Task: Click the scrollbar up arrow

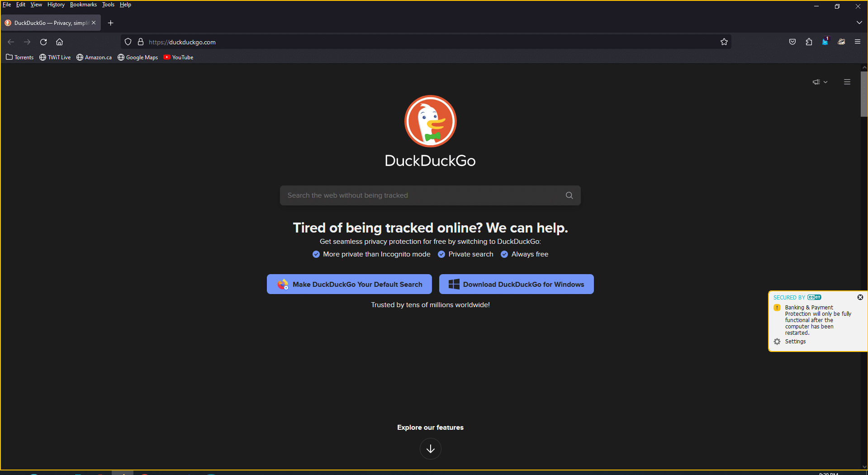Action: [x=864, y=67]
